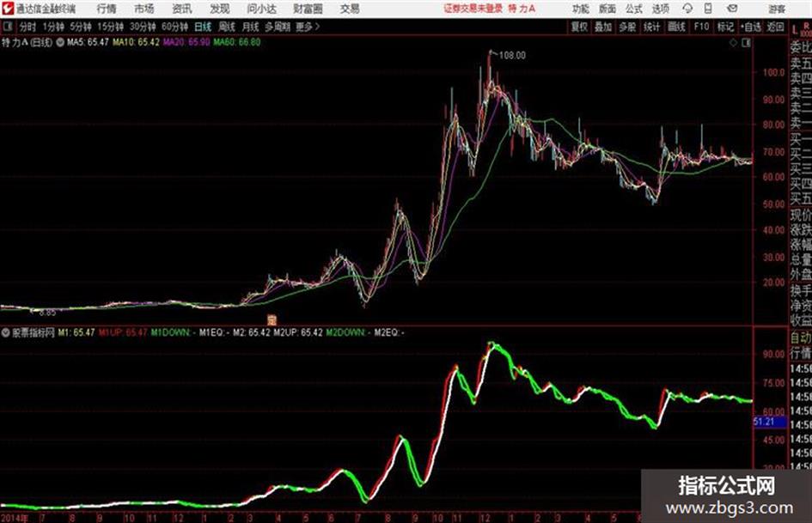
Task: Click the M2UP: 65.42 indicator value
Action: click(x=298, y=332)
